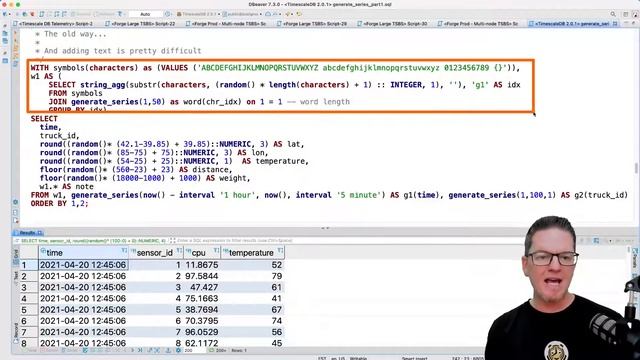This screenshot has width=640, height=360.
Task: Open the Forge Large TSBS Script-29 tab
Action: 314,24
